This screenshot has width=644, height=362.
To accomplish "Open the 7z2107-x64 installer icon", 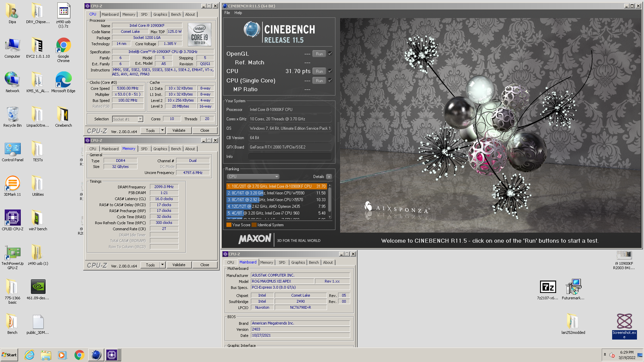I will point(548,290).
